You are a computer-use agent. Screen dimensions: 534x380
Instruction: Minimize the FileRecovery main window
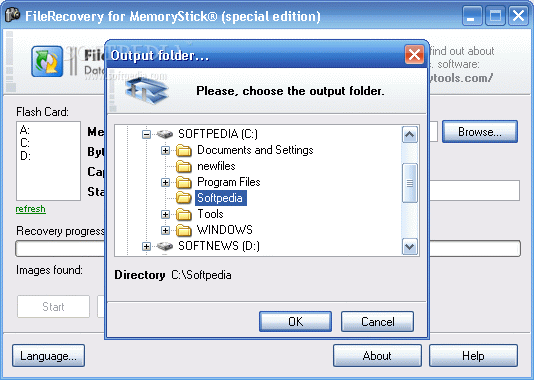472,16
